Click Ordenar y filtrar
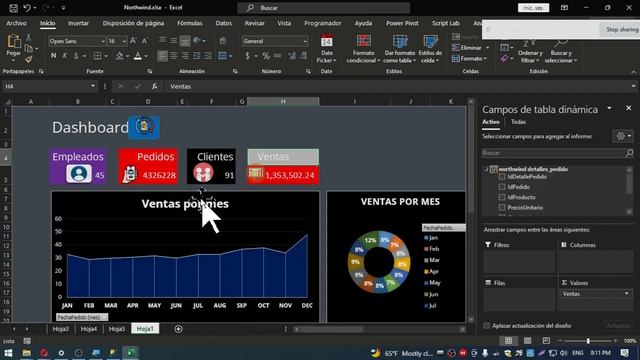Viewport: 640px width, 360px height. [x=530, y=52]
